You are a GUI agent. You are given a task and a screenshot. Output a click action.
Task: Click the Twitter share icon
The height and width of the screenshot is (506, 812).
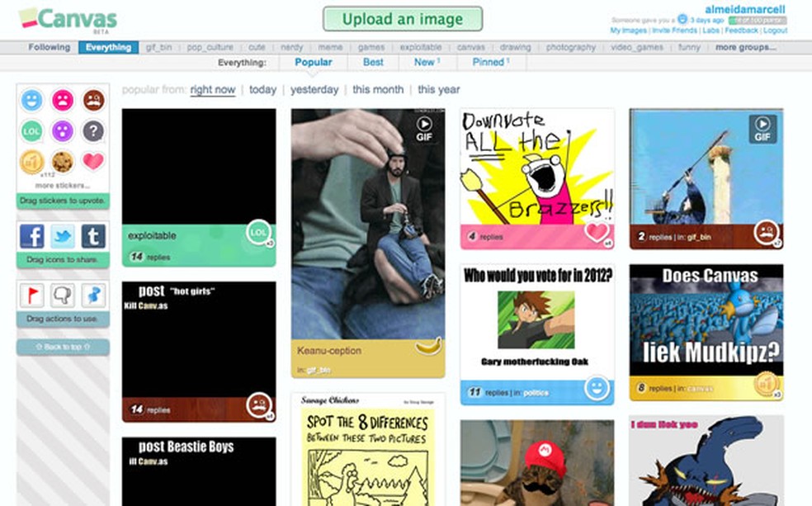(x=63, y=236)
